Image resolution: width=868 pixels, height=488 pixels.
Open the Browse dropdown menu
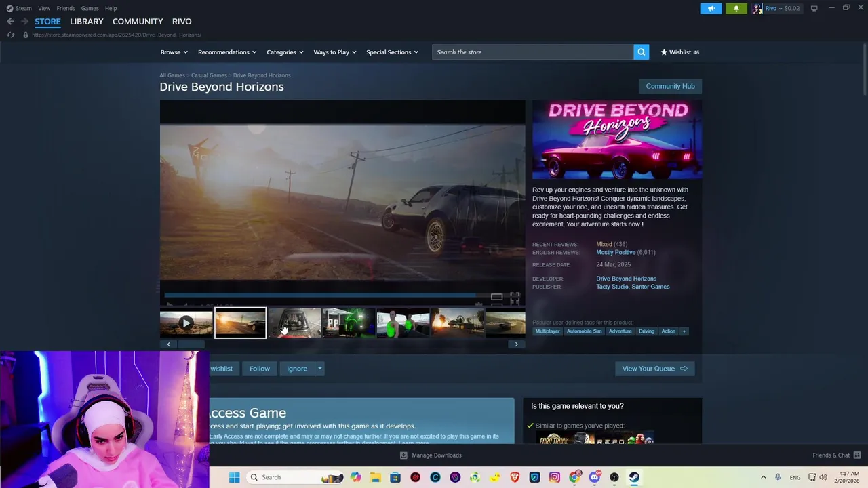point(174,52)
